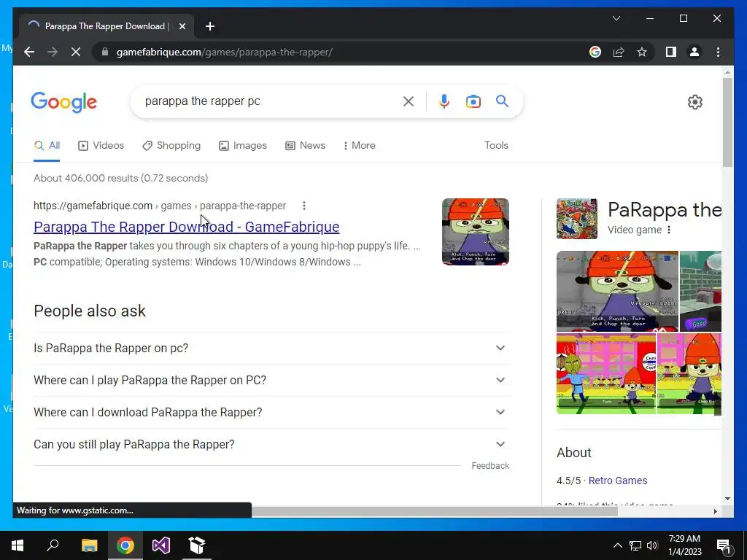Show hidden system tray icons
The height and width of the screenshot is (560, 747).
coord(617,545)
